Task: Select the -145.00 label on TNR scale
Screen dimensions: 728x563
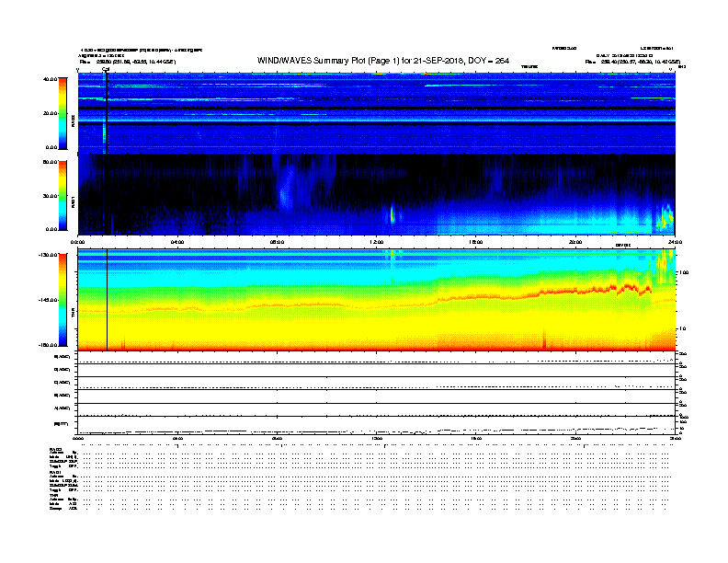Action: (49, 300)
